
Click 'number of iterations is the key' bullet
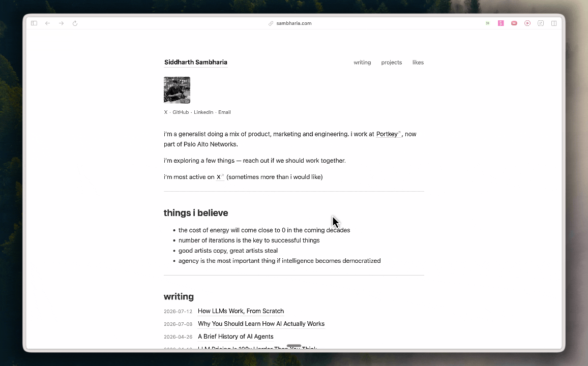point(249,240)
